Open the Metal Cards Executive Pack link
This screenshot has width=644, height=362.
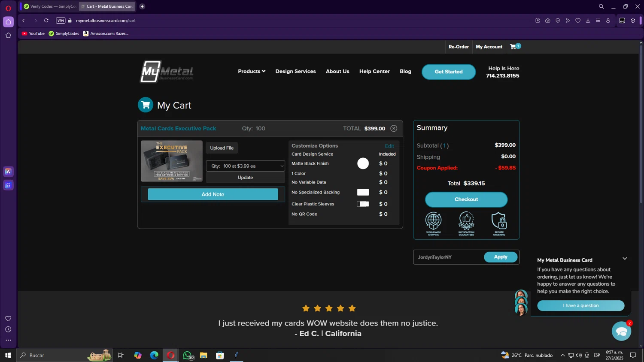coord(178,128)
